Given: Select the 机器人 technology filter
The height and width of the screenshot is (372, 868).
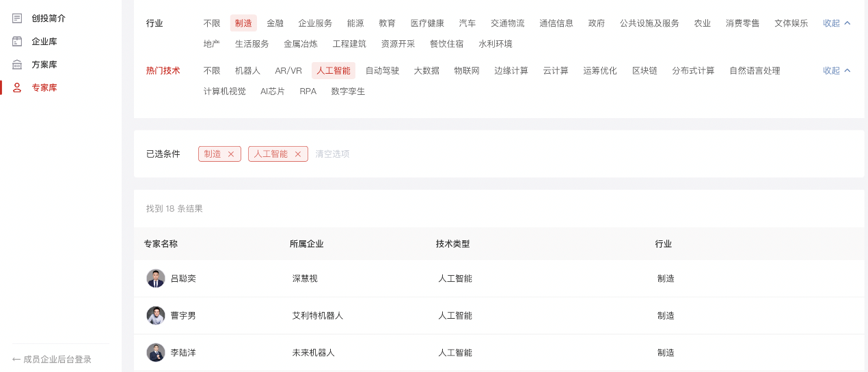Looking at the screenshot, I should [247, 71].
